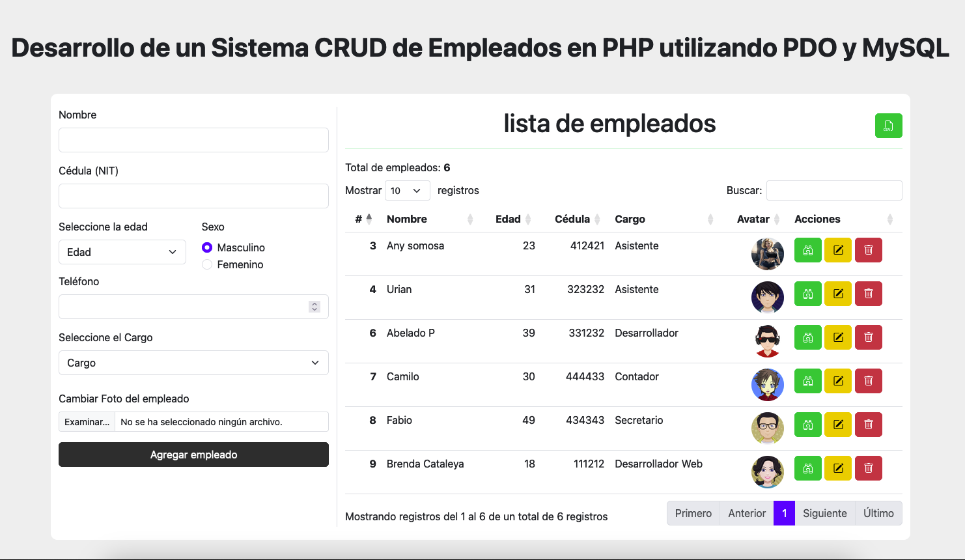The image size is (965, 560).
Task: Click the sort arrows on the Edad column
Action: pos(528,219)
